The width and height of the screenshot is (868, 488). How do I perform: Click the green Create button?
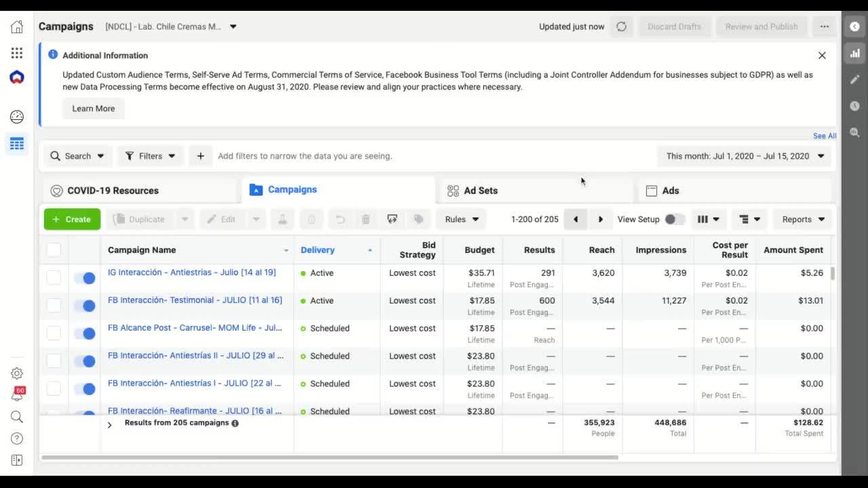(72, 219)
